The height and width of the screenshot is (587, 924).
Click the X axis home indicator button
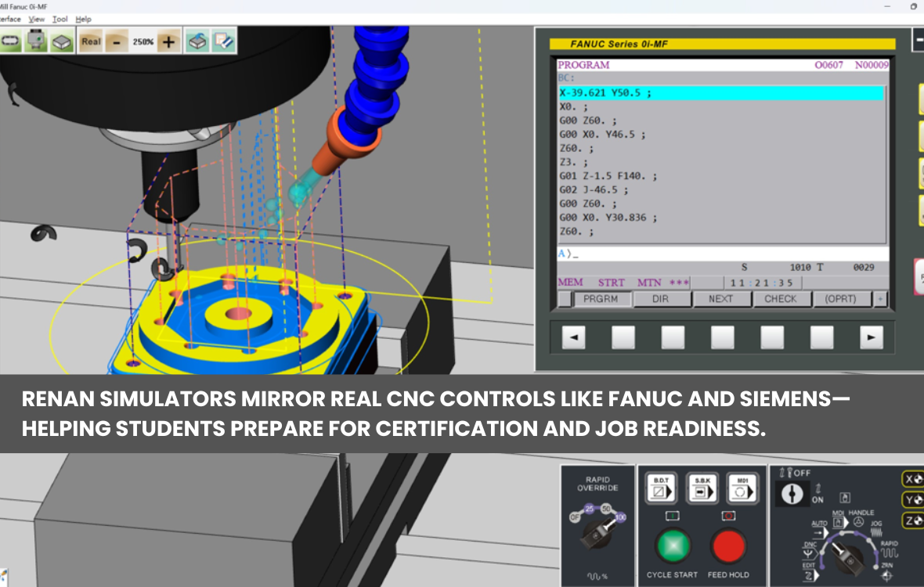pos(913,479)
